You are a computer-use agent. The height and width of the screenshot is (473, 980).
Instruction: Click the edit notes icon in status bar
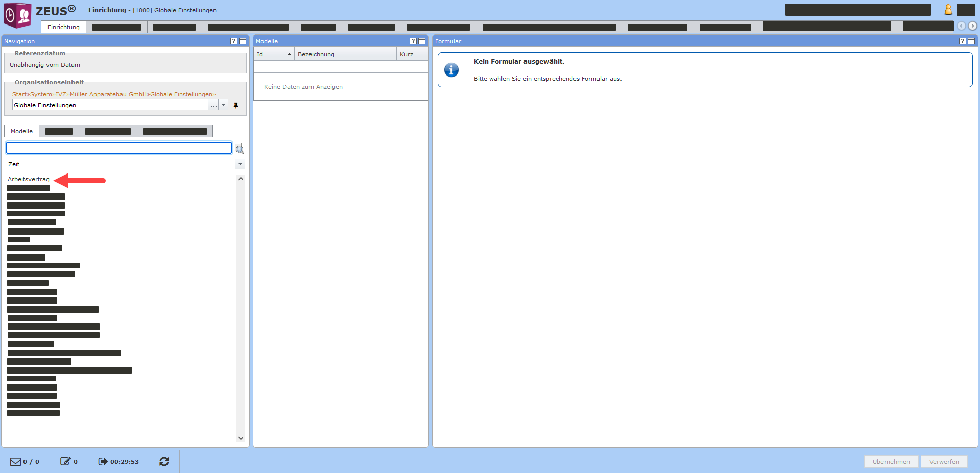[65, 461]
